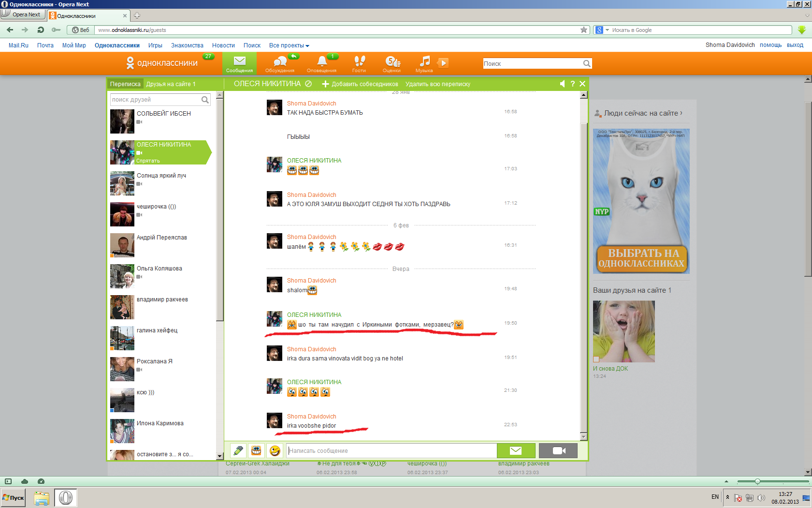
Task: Open Веб address badge dropdown
Action: pyautogui.click(x=81, y=30)
